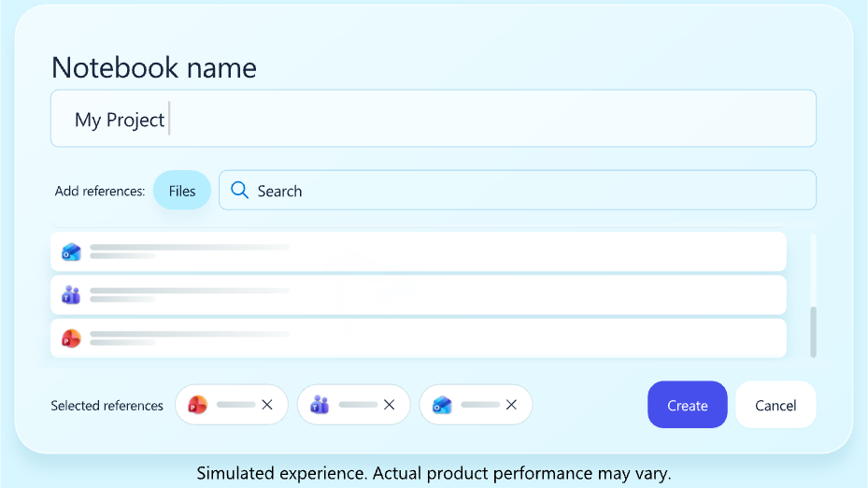868x488 pixels.
Task: Select the Files filter pill
Action: 182,191
